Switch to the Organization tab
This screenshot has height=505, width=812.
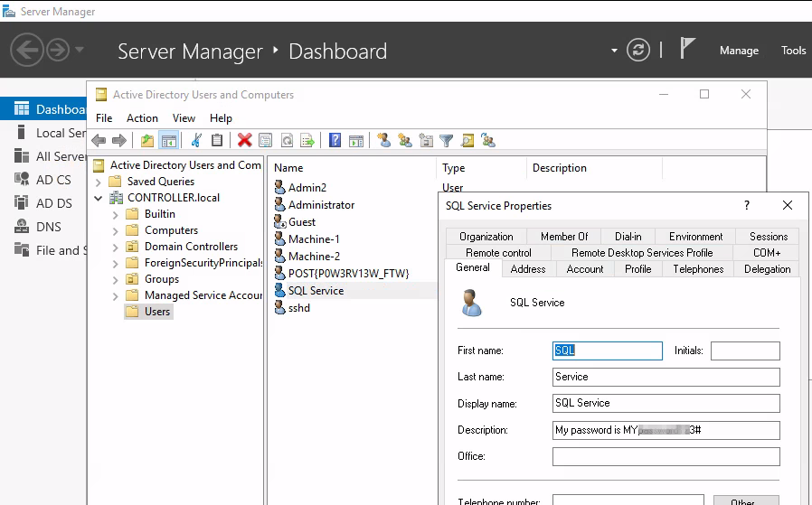(x=486, y=237)
